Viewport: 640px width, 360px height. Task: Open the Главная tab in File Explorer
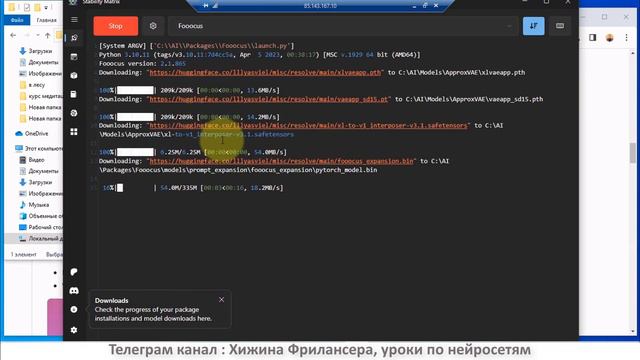tap(46, 20)
